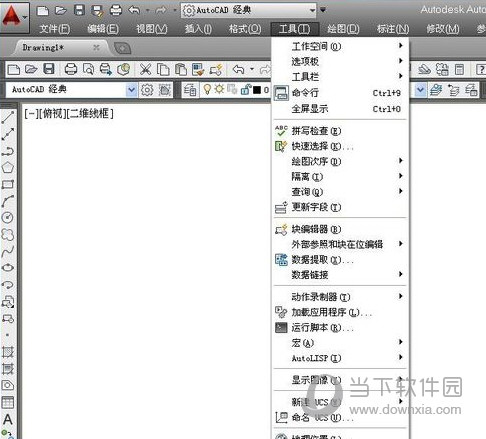
Task: Open 标注(N) menu
Action: pos(393,29)
